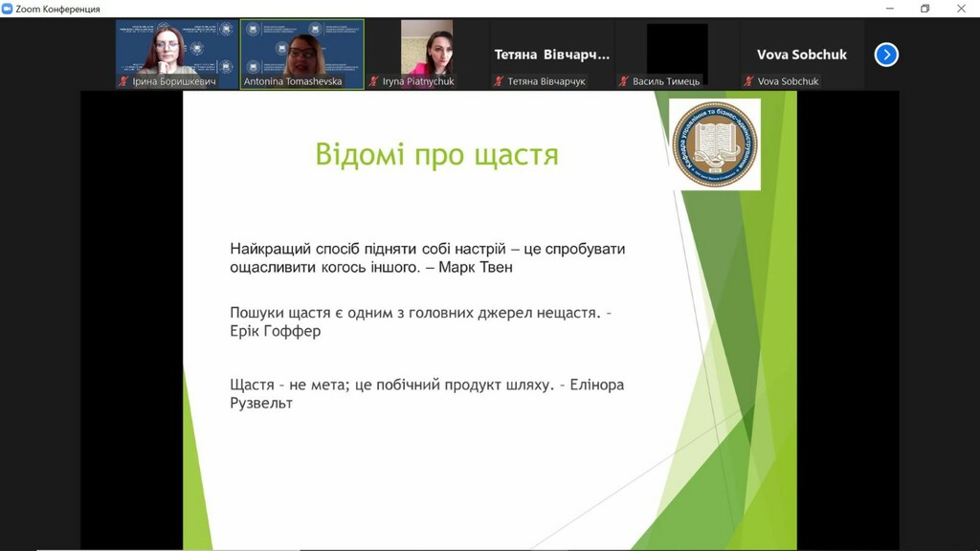Select Vova Sobchuk participant tile
This screenshot has width=980, height=551.
coord(802,55)
